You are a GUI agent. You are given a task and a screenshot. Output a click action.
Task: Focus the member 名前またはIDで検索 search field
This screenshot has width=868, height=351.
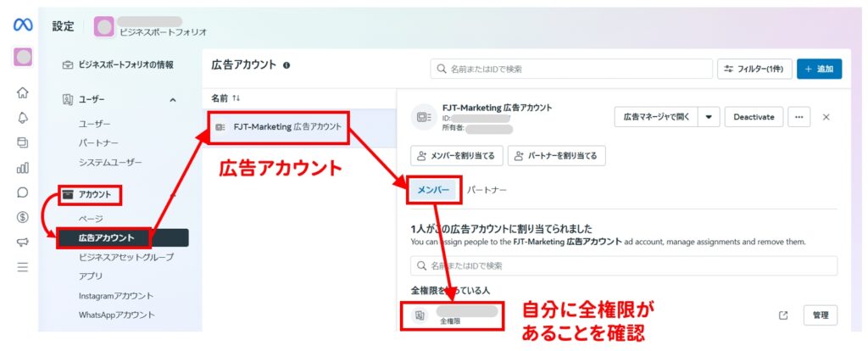coord(624,265)
